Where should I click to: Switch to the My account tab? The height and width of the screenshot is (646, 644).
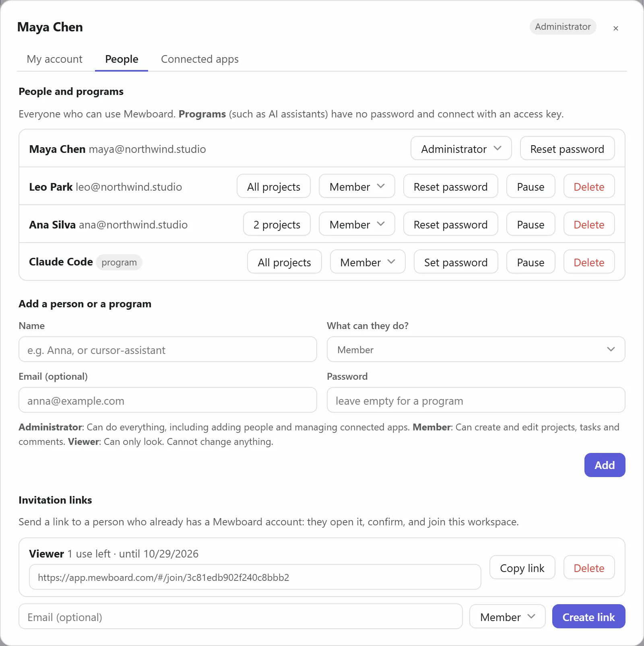coord(54,59)
